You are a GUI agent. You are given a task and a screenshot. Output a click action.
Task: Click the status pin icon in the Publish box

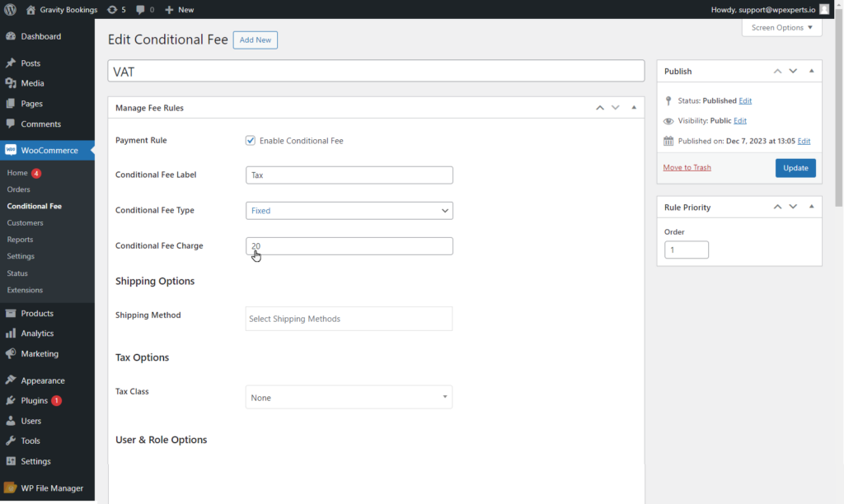click(668, 100)
